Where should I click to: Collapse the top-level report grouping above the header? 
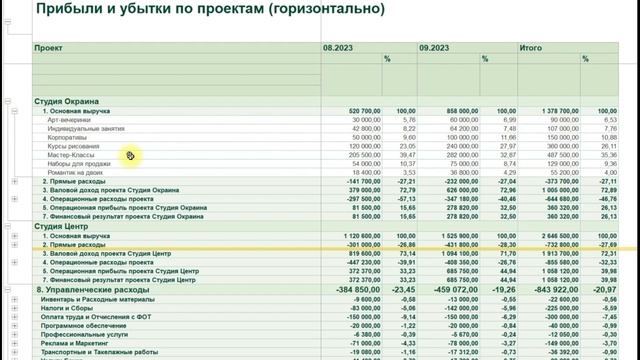(x=8, y=22)
